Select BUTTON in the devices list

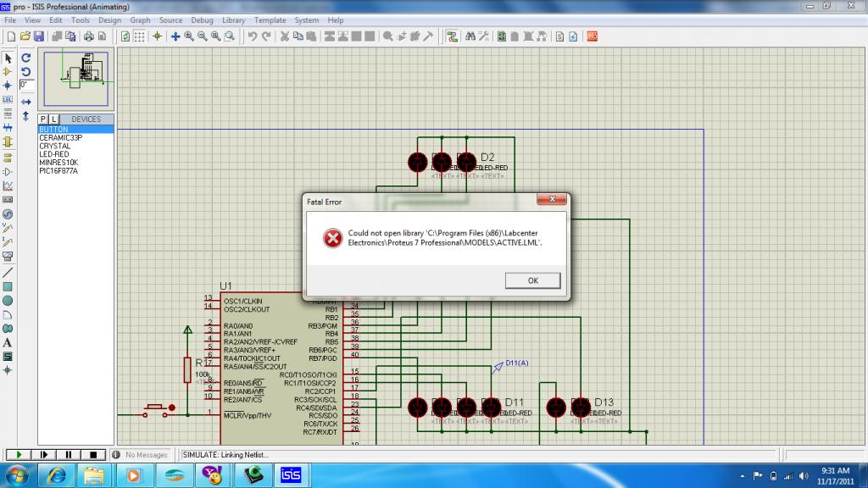point(75,130)
